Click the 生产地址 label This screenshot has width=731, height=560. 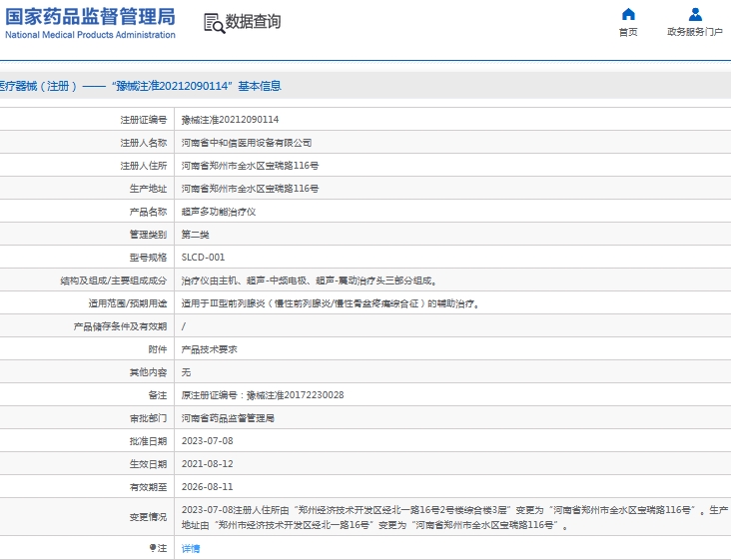[148, 189]
